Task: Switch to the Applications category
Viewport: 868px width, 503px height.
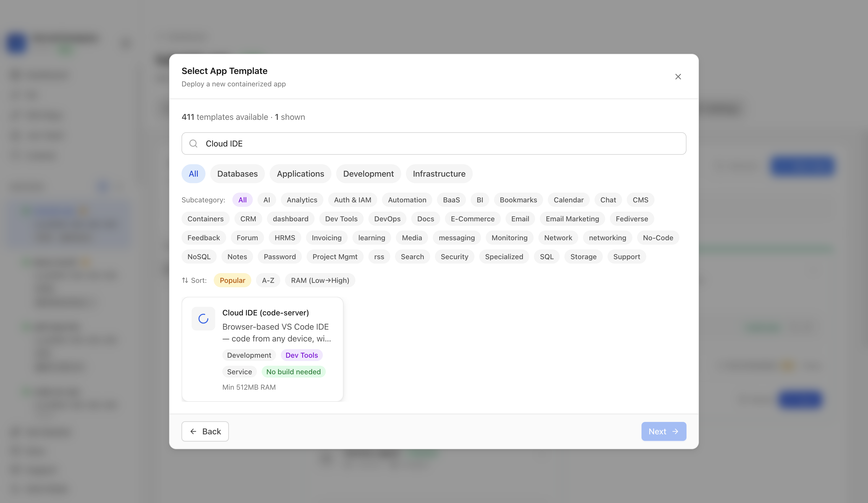Action: [x=300, y=174]
